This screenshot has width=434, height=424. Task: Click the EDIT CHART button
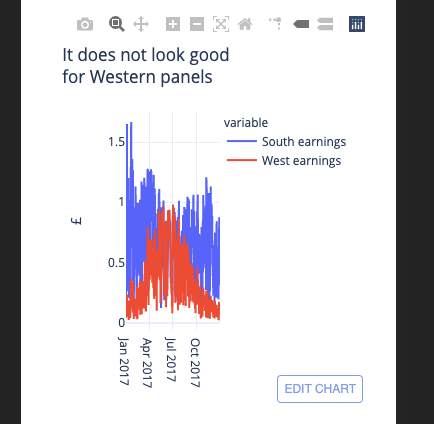tap(320, 389)
